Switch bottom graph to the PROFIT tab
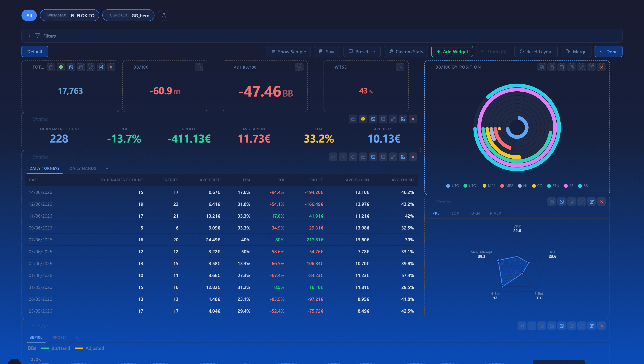This screenshot has width=644, height=364. (60, 338)
